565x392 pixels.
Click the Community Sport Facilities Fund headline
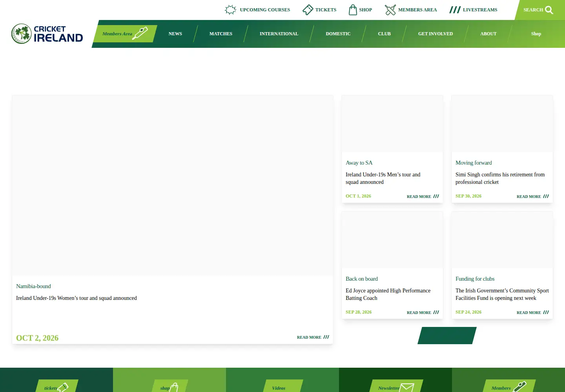502,294
